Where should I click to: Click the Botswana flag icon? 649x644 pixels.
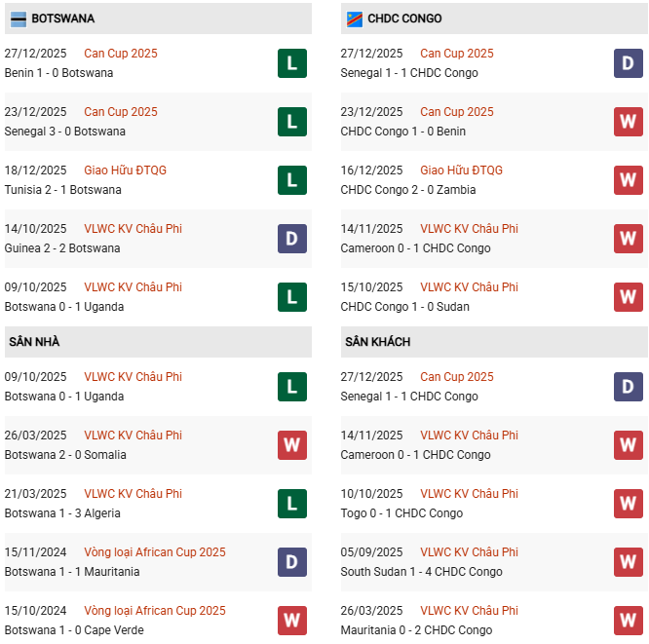(19, 19)
